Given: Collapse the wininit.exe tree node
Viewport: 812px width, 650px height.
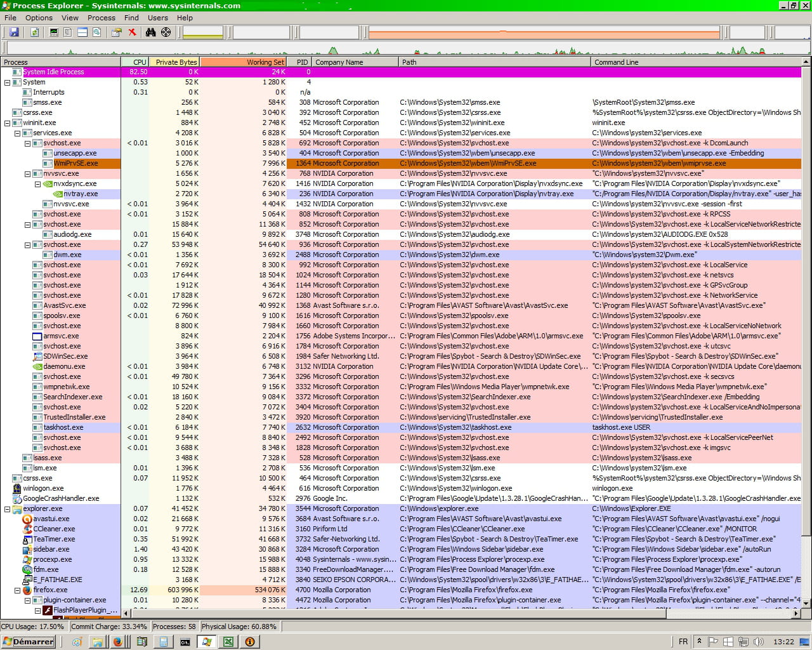Looking at the screenshot, I should 8,123.
